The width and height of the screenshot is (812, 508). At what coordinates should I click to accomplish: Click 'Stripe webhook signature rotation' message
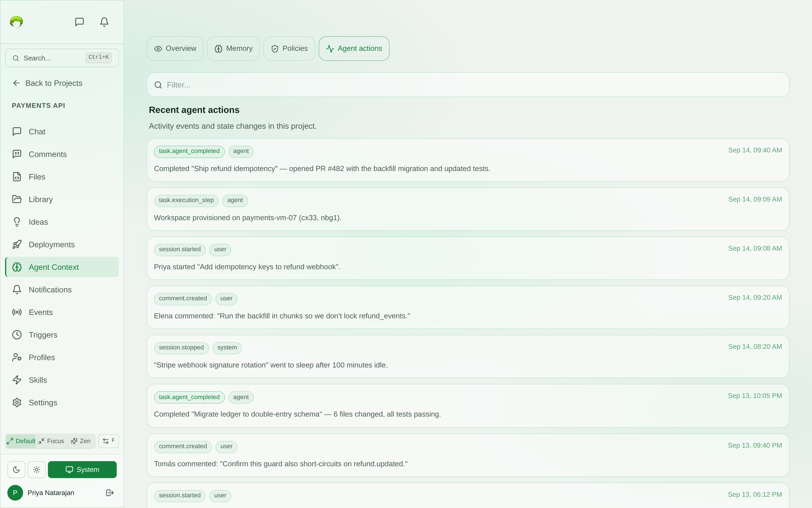(271, 365)
